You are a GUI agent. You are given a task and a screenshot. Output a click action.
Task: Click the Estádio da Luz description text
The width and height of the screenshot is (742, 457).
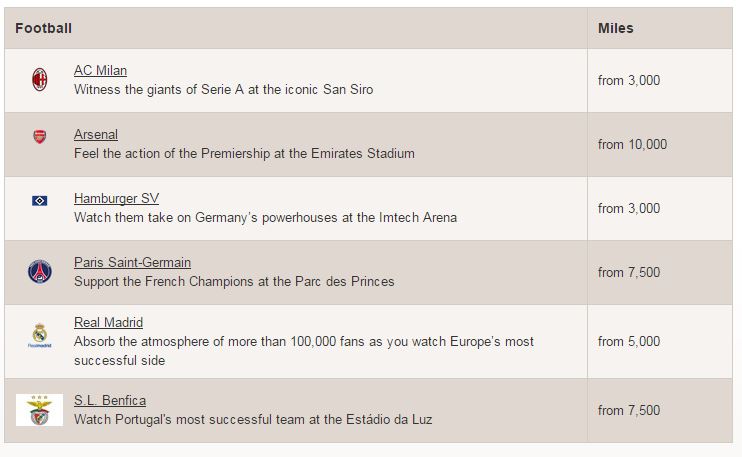(253, 420)
